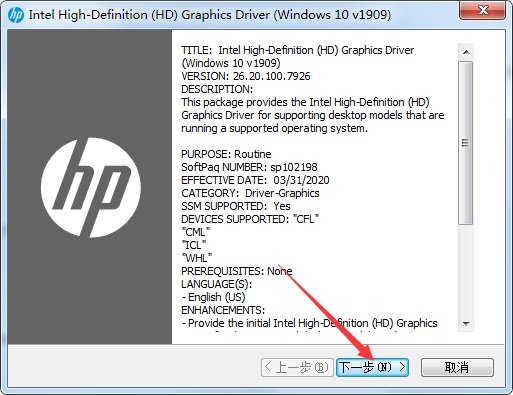
Task: Click the scrollbar down arrow
Action: point(466,323)
